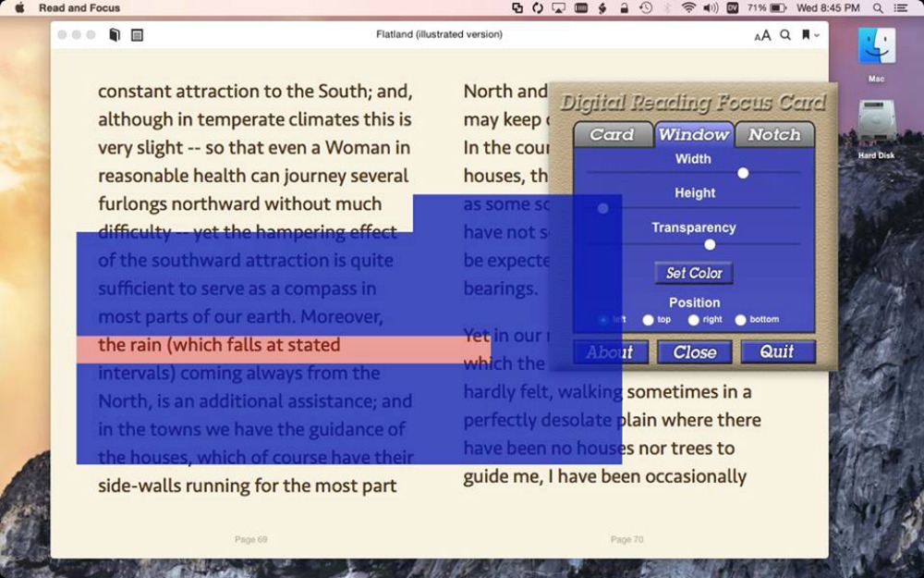Click the volume icon in the menu bar
The height and width of the screenshot is (578, 924).
pos(710,7)
